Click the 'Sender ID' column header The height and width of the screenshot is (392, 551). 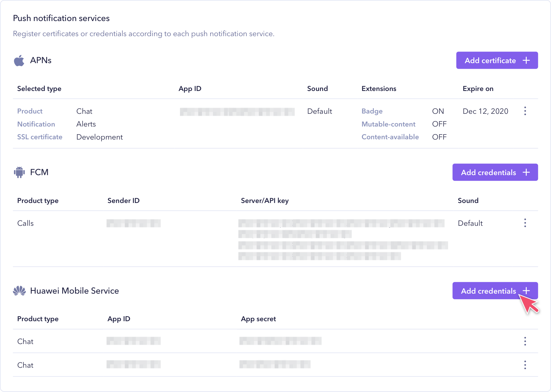pyautogui.click(x=123, y=201)
